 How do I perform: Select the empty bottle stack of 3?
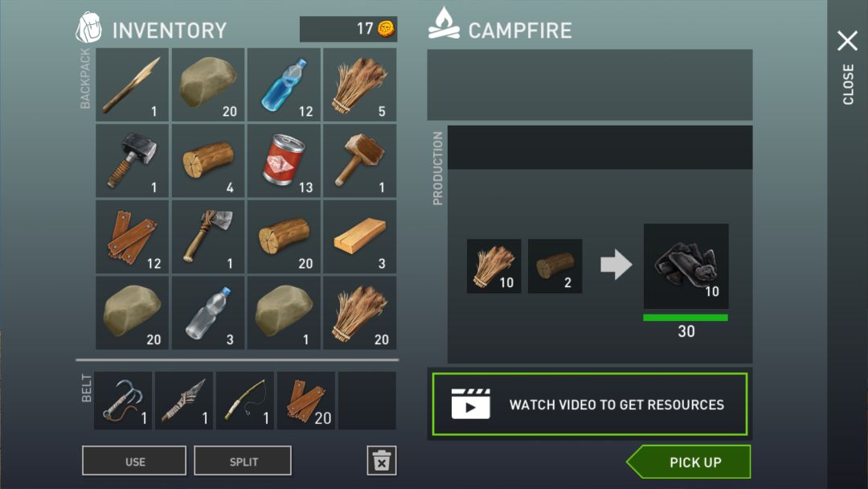tap(208, 312)
